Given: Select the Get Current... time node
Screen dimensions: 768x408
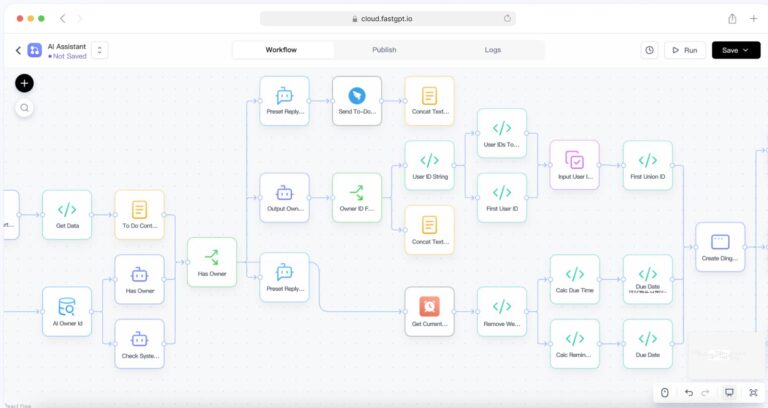Looking at the screenshot, I should [x=430, y=312].
